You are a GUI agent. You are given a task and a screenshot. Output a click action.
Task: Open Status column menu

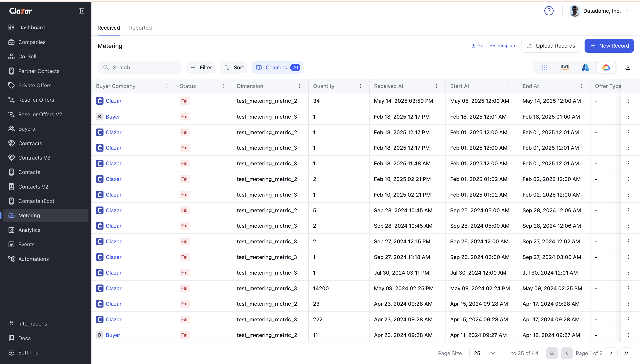pyautogui.click(x=223, y=86)
